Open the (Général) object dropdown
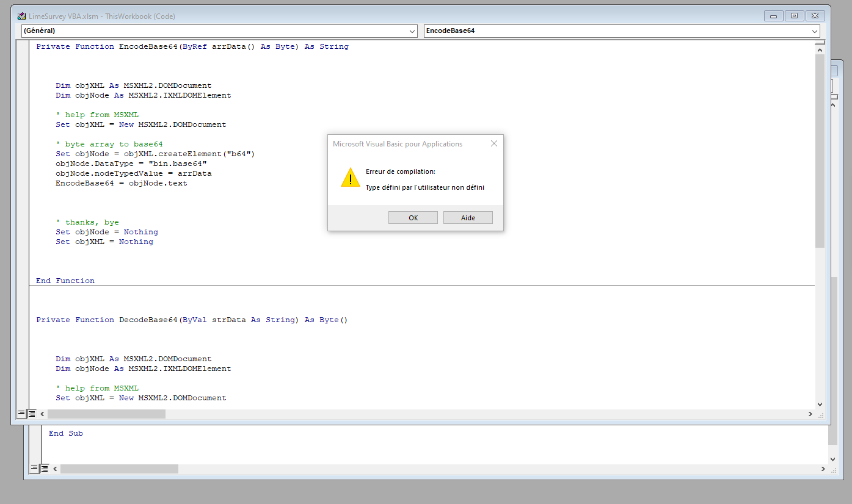Image resolution: width=852 pixels, height=504 pixels. tap(412, 31)
